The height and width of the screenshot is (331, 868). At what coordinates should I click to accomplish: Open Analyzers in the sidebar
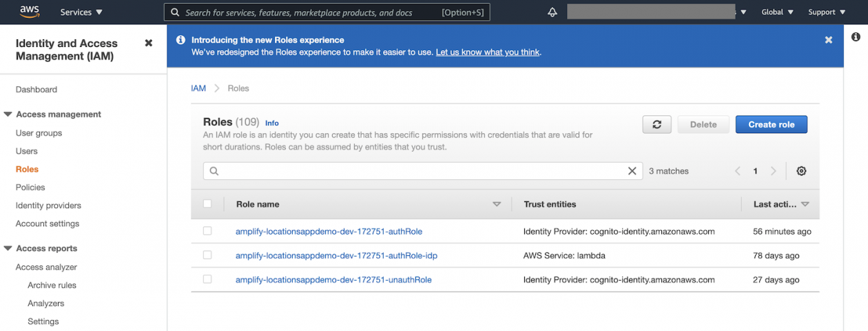(x=45, y=303)
